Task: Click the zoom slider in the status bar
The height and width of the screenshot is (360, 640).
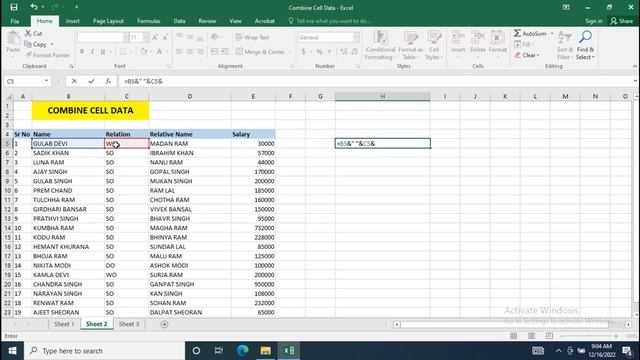Action: tap(589, 336)
